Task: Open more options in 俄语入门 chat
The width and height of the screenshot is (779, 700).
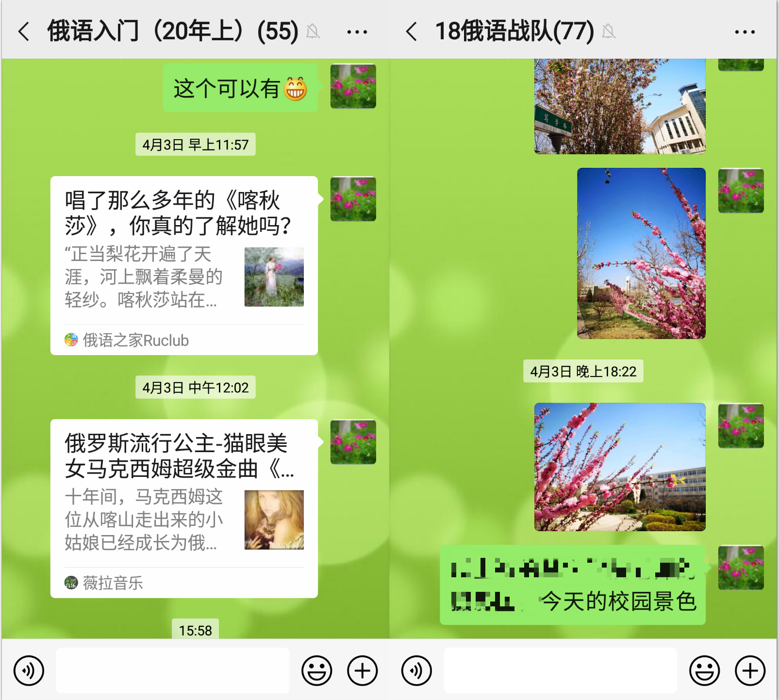Action: [x=357, y=33]
